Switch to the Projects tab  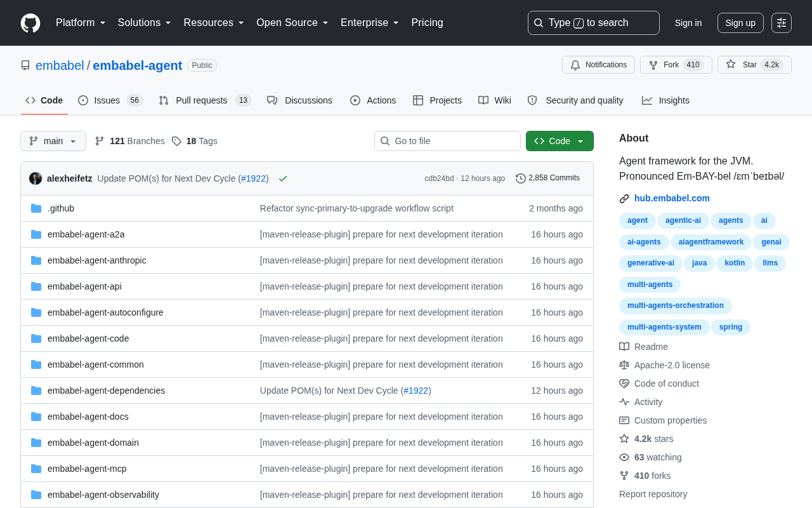tap(437, 100)
